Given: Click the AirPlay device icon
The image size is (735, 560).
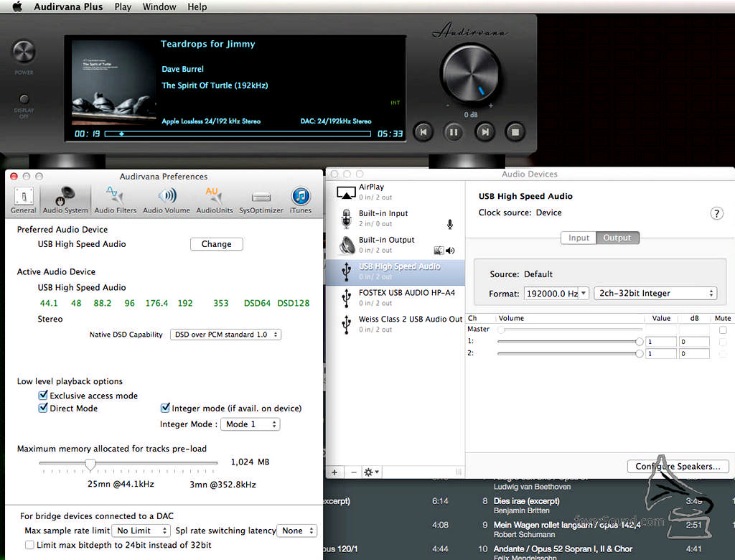Looking at the screenshot, I should click(347, 192).
